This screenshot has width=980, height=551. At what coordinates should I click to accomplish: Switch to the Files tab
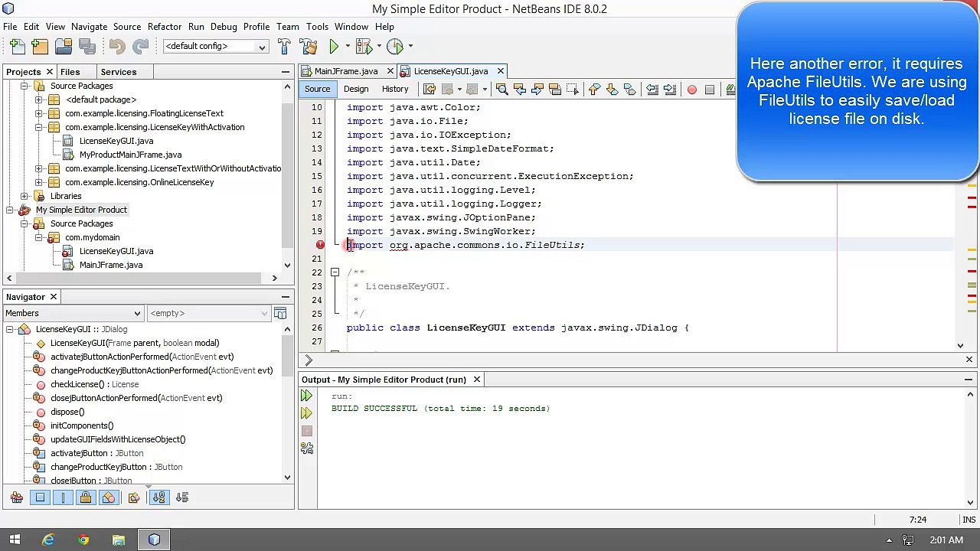[70, 72]
